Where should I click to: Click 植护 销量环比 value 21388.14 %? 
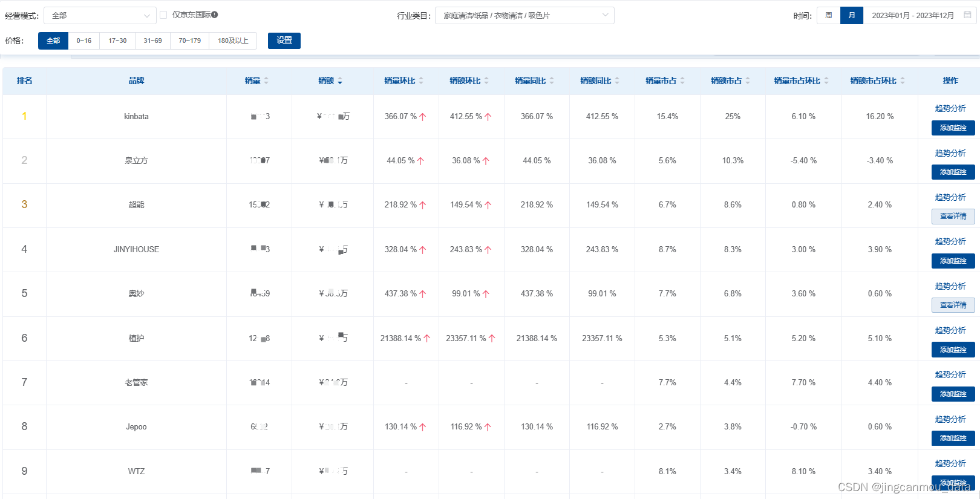click(x=400, y=338)
